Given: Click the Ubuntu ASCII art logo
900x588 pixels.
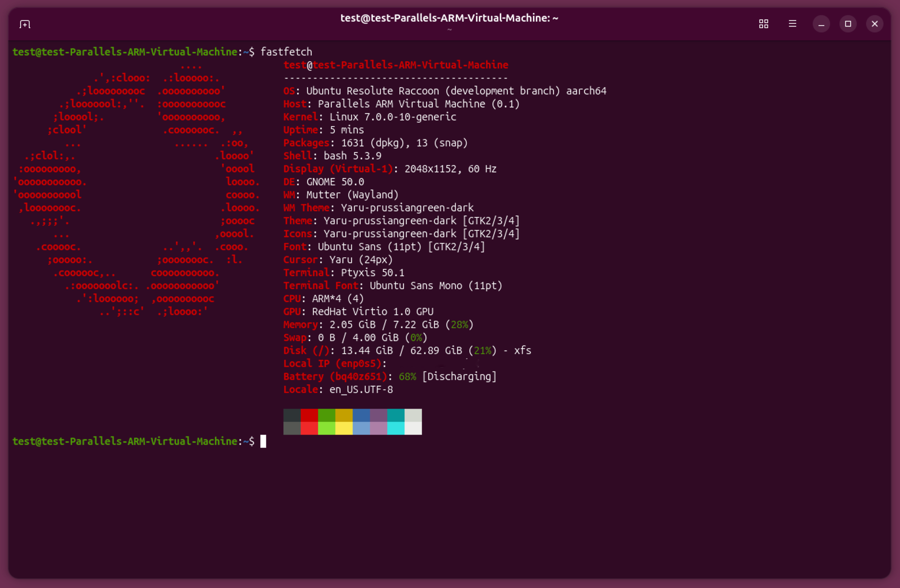Looking at the screenshot, I should coord(137,188).
